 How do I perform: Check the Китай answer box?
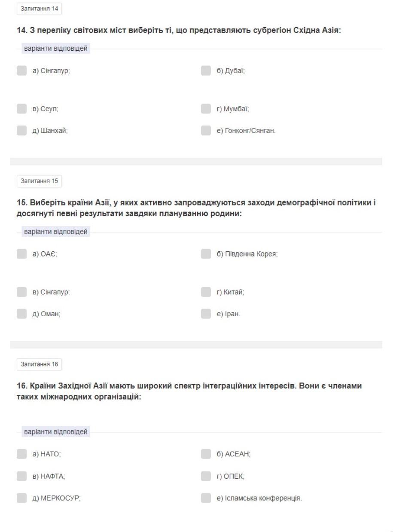pos(206,292)
